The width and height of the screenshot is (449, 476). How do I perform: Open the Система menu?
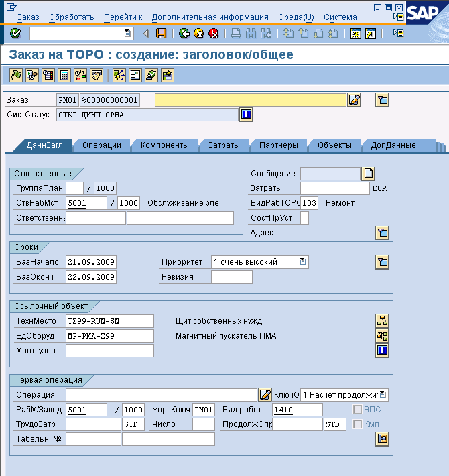(340, 17)
